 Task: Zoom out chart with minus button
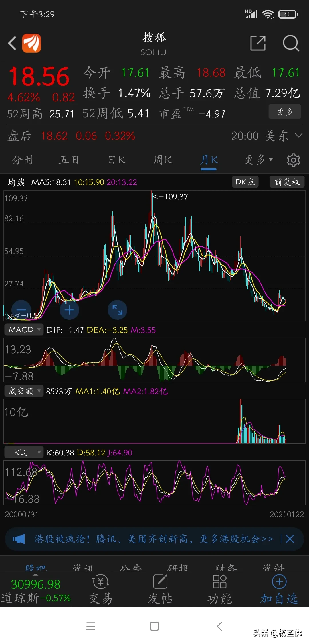[21, 310]
